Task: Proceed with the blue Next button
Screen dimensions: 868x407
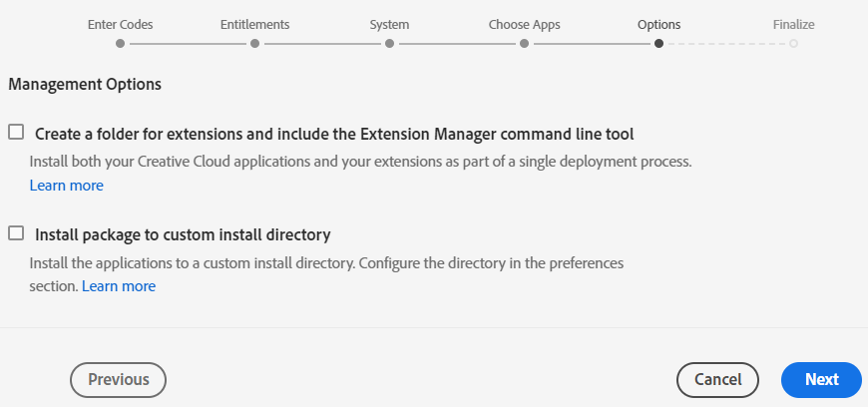Action: [821, 379]
